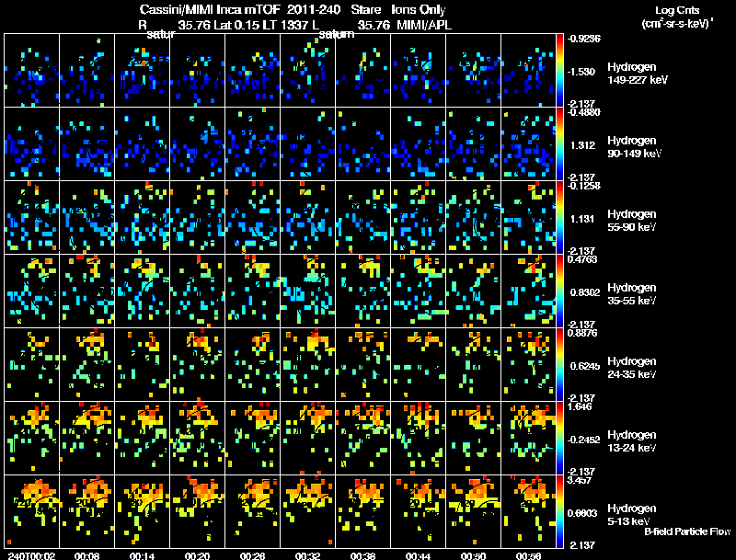Click the colorbar value '1.312'
This screenshot has height=560, width=736.
point(582,145)
